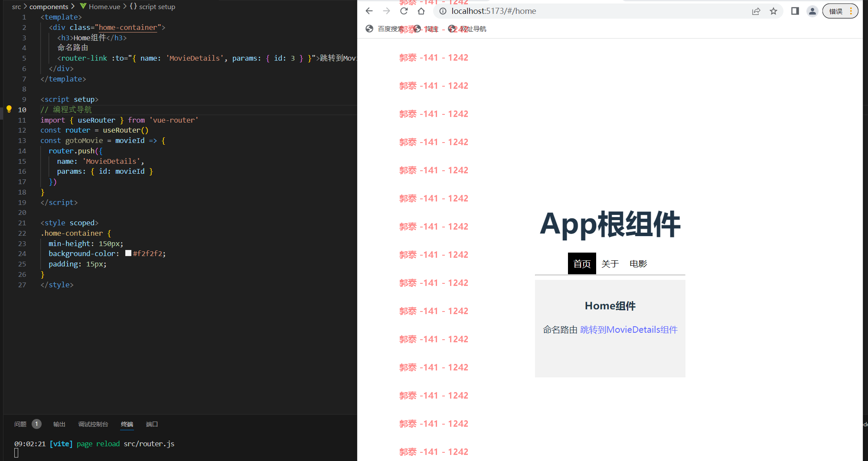The image size is (868, 461).
Task: Click the App根组件 heading
Action: [610, 224]
